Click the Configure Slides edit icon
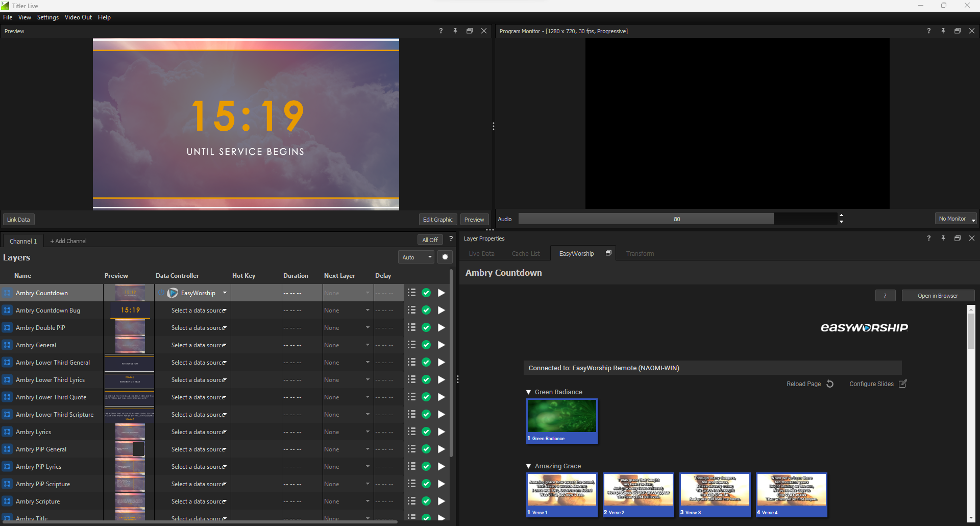 click(x=902, y=384)
